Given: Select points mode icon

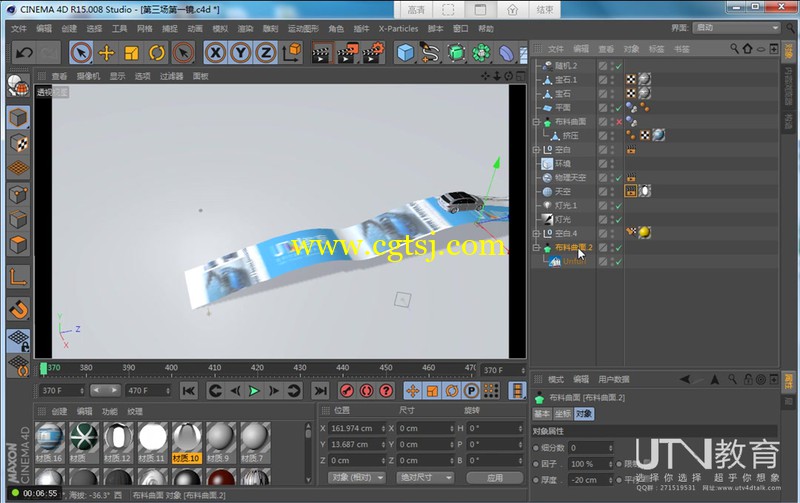Looking at the screenshot, I should coord(18,194).
